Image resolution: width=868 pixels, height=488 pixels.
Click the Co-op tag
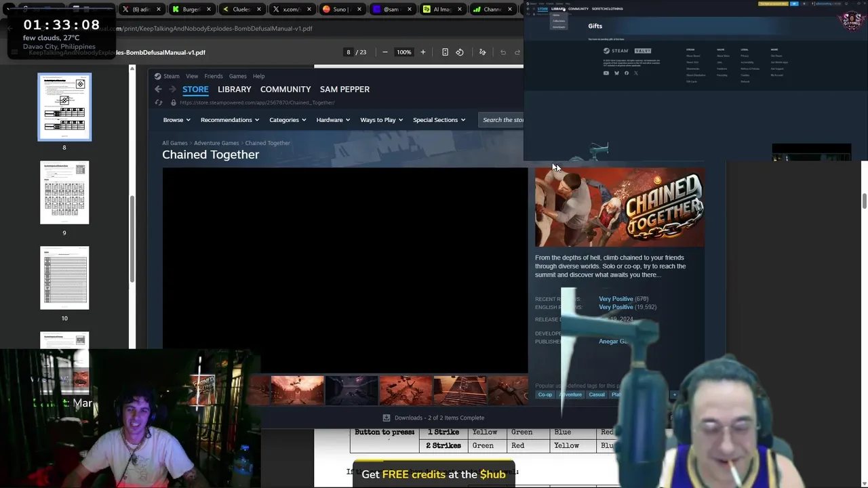(545, 394)
